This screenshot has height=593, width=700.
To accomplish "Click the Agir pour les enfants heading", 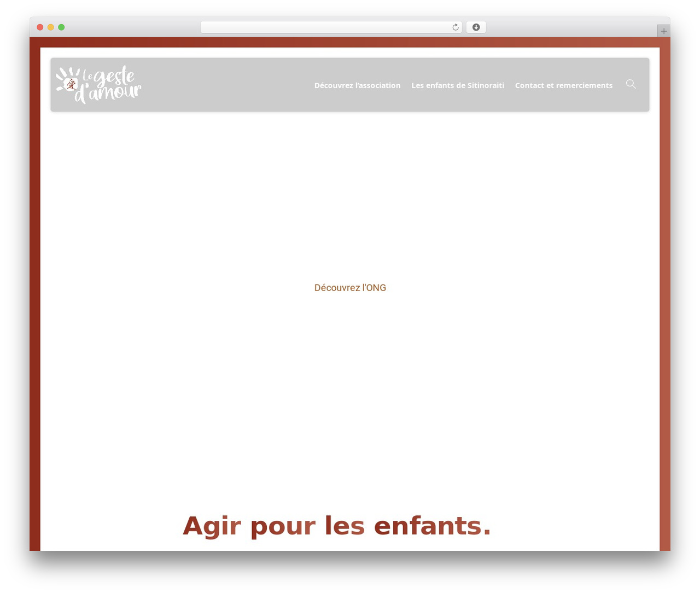I will (337, 526).
